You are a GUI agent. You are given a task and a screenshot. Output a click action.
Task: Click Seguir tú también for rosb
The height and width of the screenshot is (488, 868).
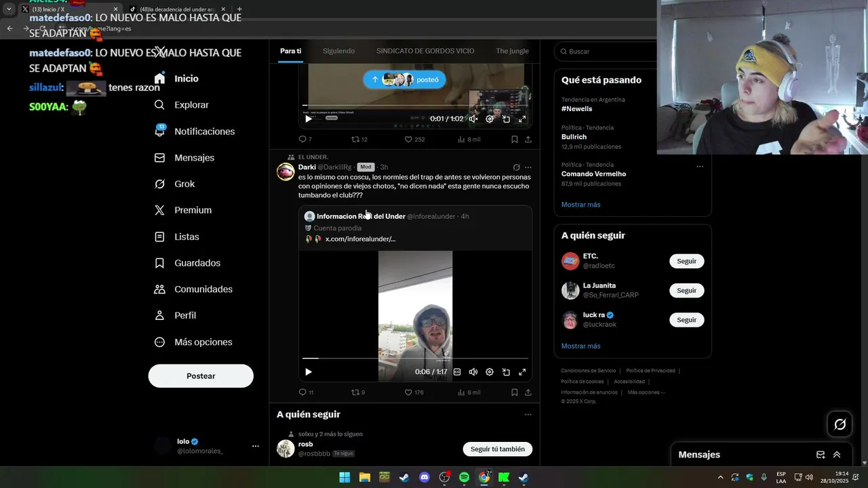coord(498,449)
